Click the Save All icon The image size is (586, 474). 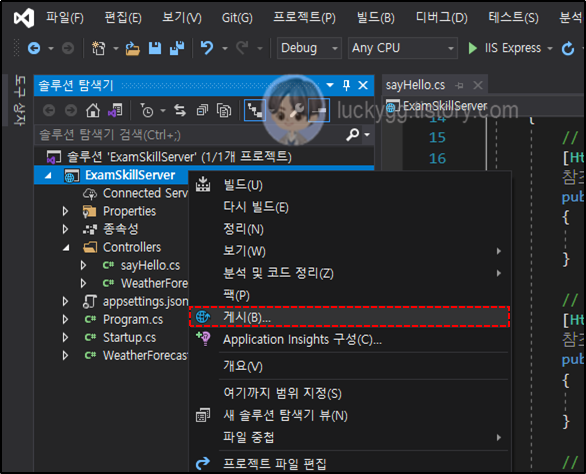[x=177, y=48]
